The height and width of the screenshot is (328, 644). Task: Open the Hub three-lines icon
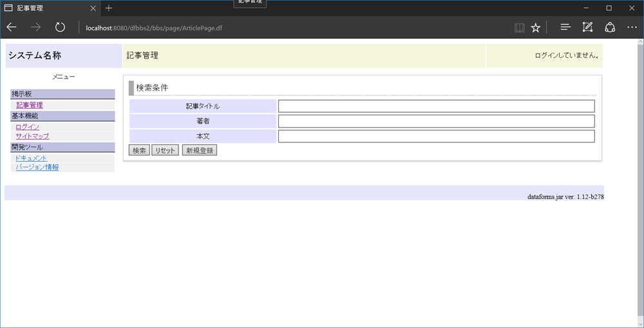(x=565, y=28)
